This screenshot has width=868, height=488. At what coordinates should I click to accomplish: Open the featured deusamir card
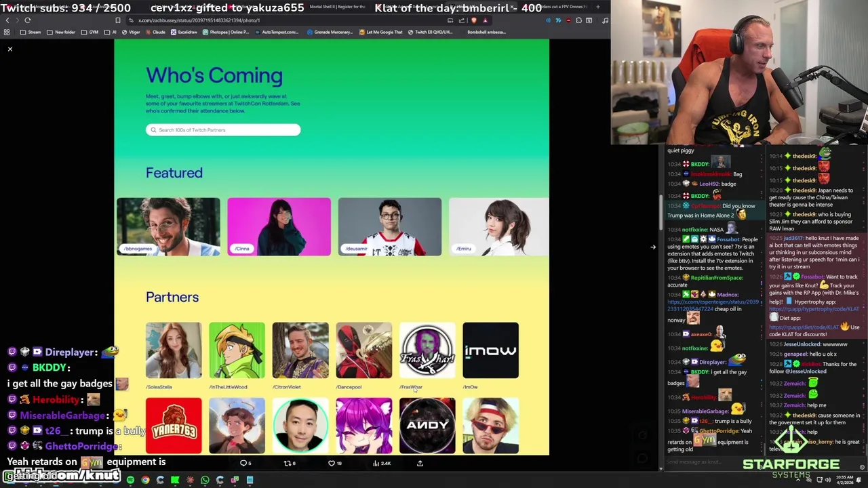tap(390, 226)
